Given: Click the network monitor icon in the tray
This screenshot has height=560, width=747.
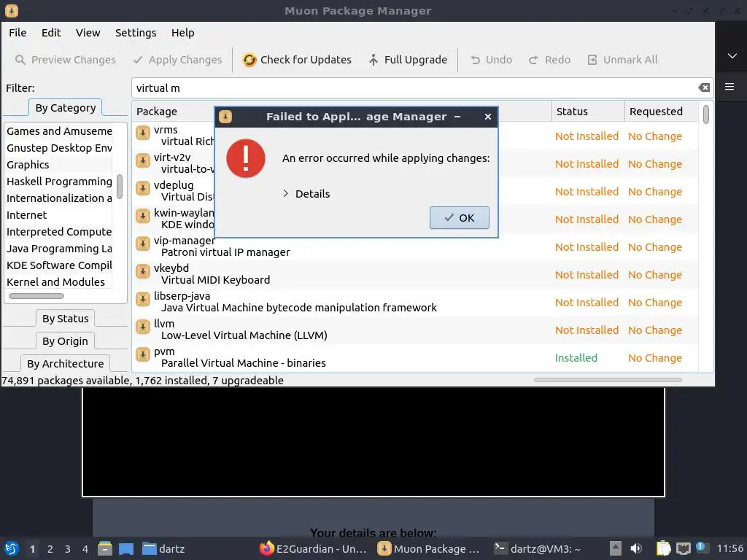Looking at the screenshot, I should click(683, 548).
